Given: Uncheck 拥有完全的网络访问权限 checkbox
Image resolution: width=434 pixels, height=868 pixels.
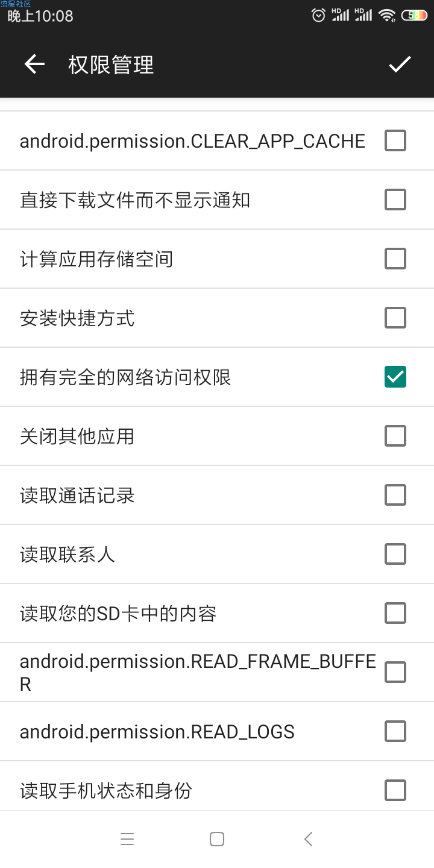Looking at the screenshot, I should tap(395, 377).
